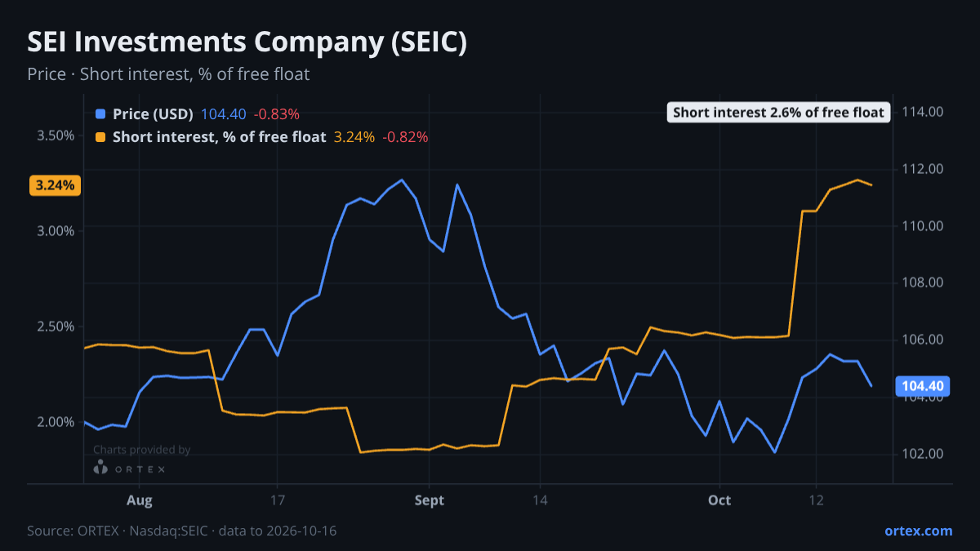Click the 'Short interest 2.6% of free float' tooltip
Image resolution: width=980 pixels, height=551 pixels.
(x=778, y=113)
